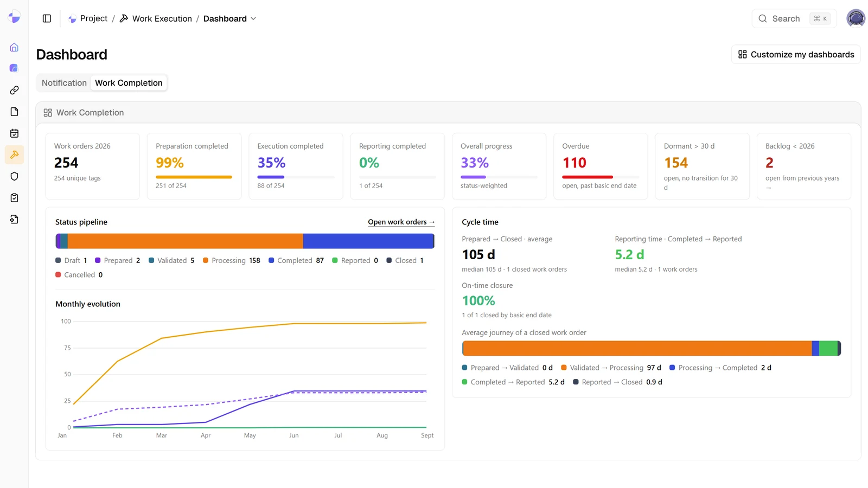The width and height of the screenshot is (868, 488).
Task: Click the user avatar in top right
Action: tap(856, 18)
